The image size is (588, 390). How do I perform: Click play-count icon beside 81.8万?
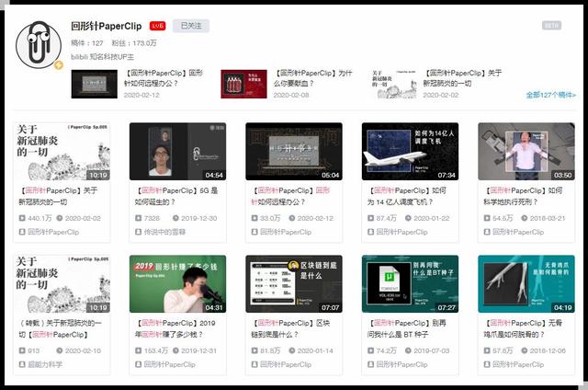coord(254,350)
